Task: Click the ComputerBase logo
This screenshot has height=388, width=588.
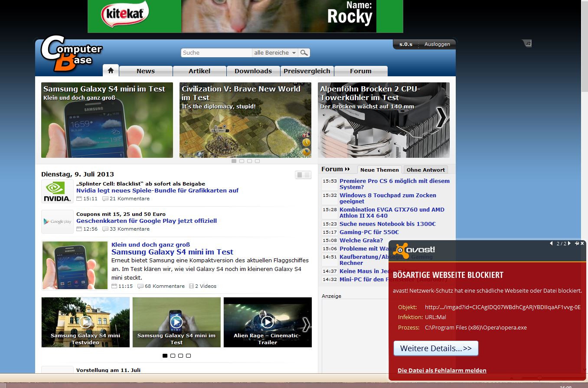Action: [72, 53]
